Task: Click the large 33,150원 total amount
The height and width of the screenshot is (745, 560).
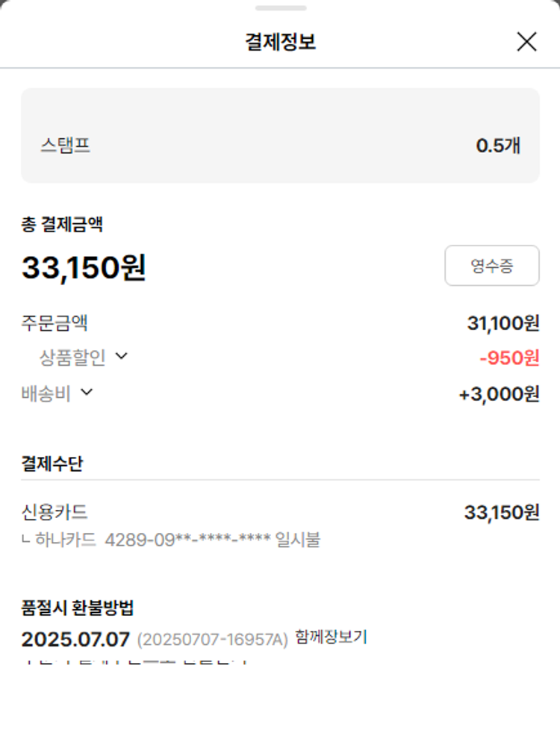Action: (x=84, y=267)
